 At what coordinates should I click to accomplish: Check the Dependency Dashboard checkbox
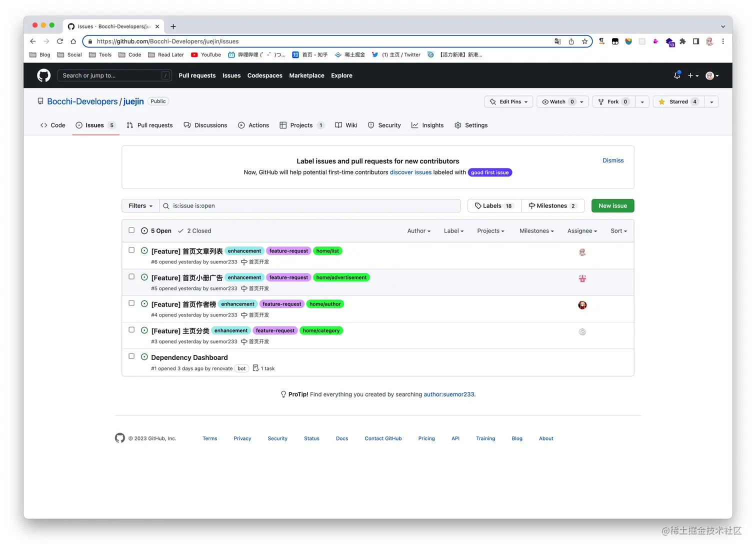(x=131, y=356)
